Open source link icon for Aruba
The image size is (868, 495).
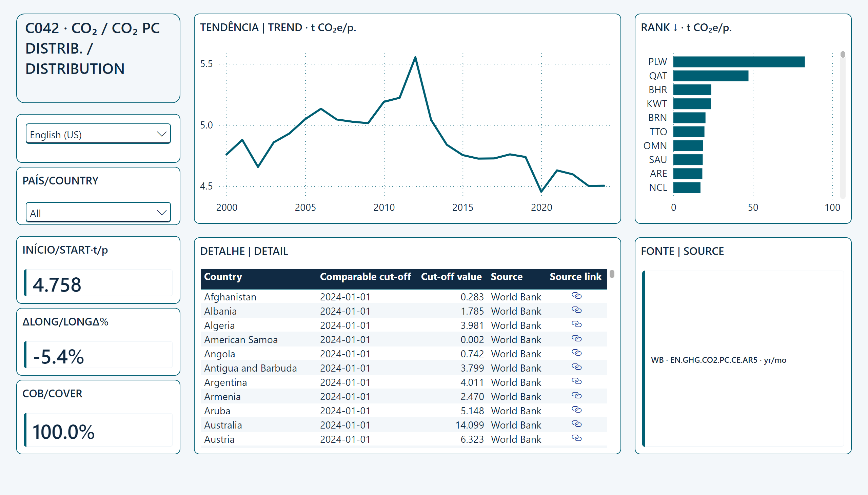(576, 410)
